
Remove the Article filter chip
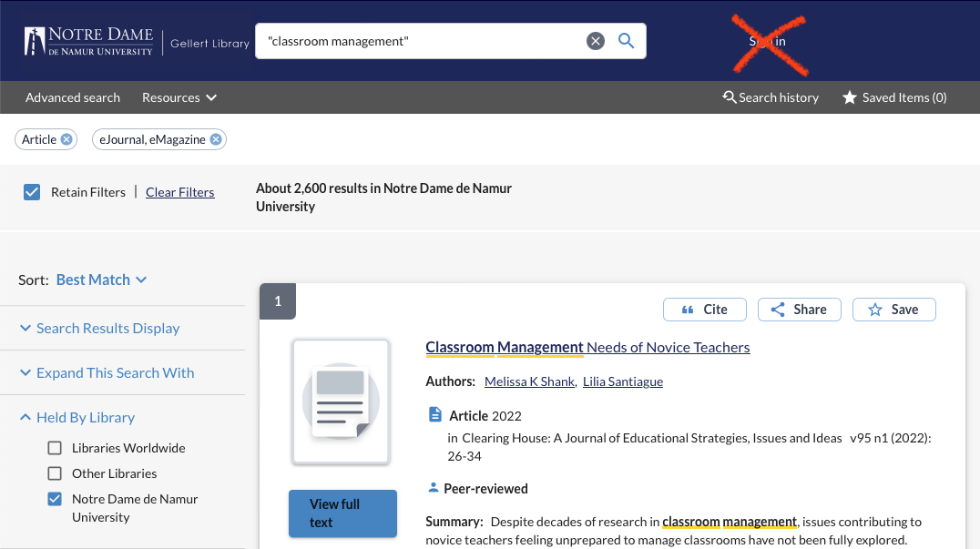coord(66,139)
